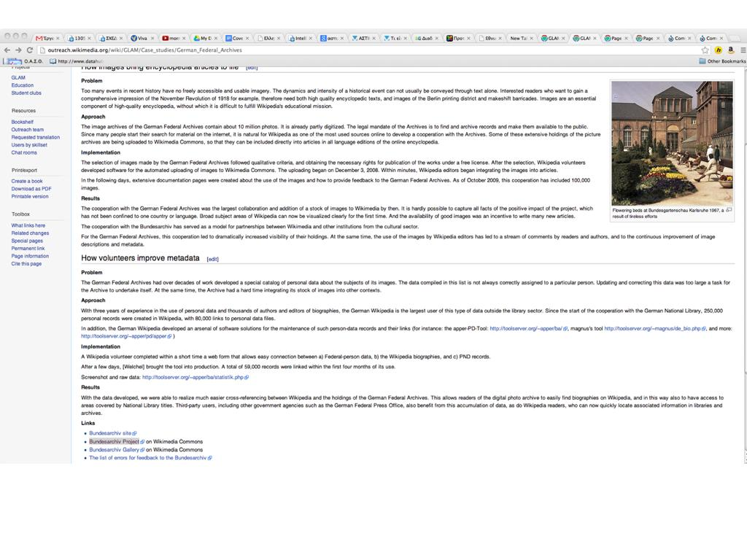This screenshot has width=747, height=560.
Task: Go back with the browser back arrow
Action: click(x=7, y=50)
